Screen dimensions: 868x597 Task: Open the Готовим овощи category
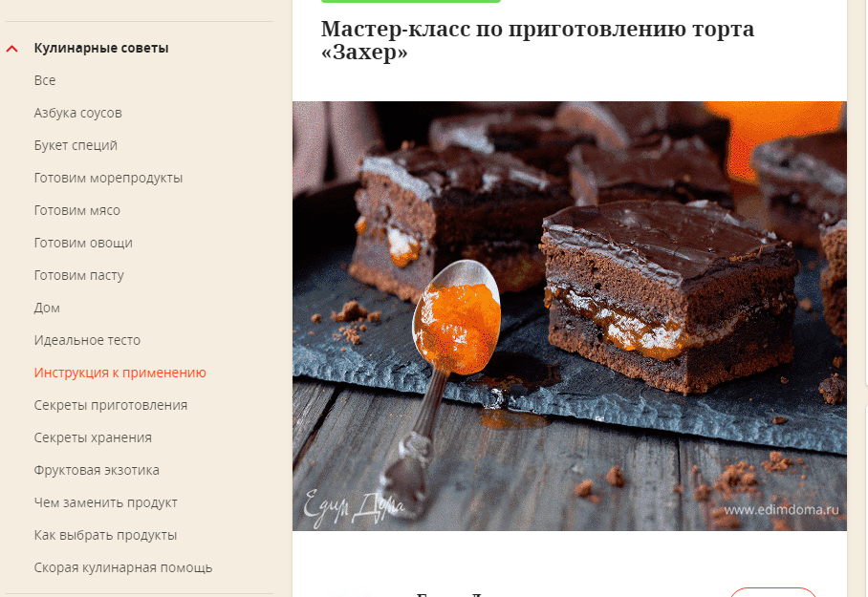pos(83,243)
